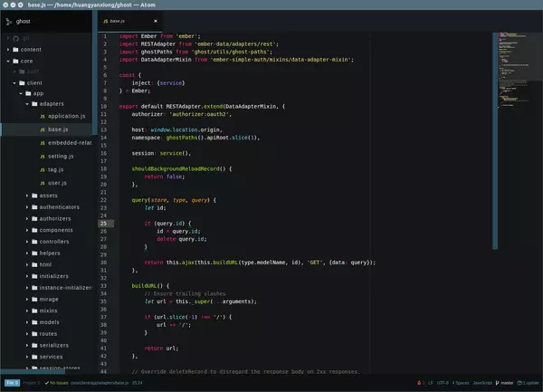Screen dimensions: 543x392
Task: Expand the serializers folder
Action: point(27,346)
